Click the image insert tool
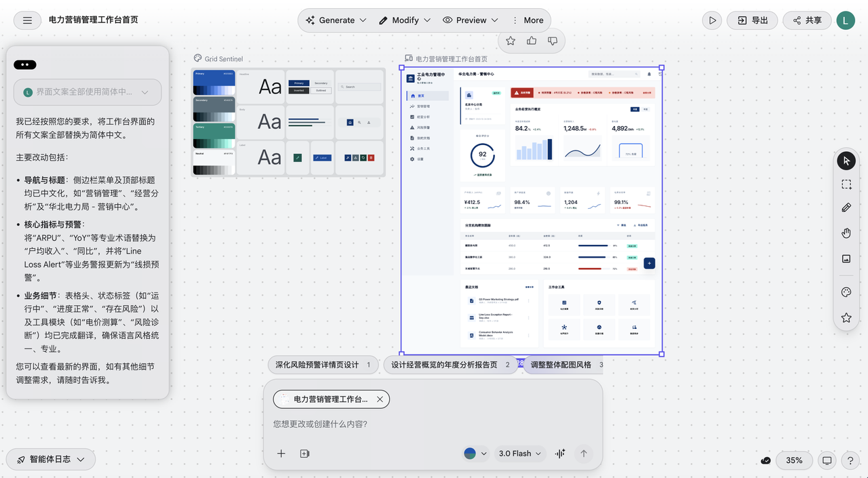Image resolution: width=868 pixels, height=478 pixels. [x=846, y=258]
